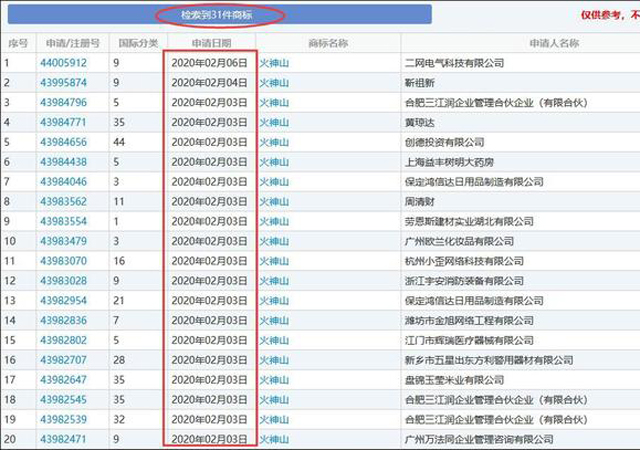Select the date cell 2020年02月04日
The image size is (640, 450).
click(209, 82)
